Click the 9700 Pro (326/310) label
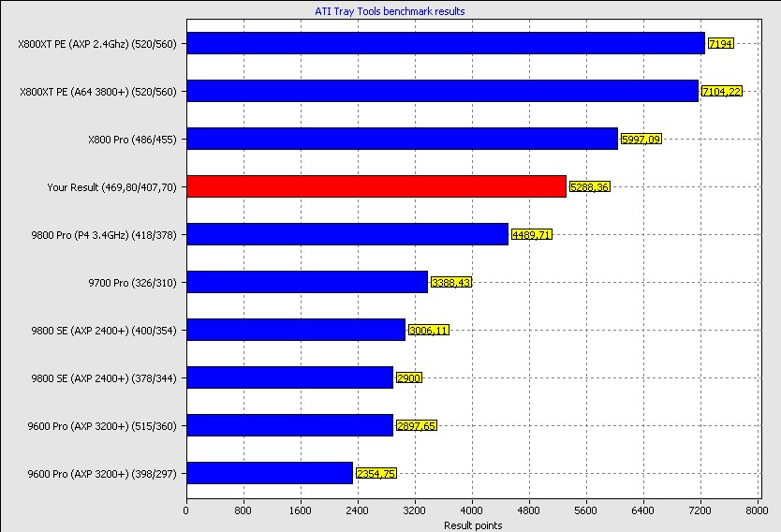Image resolution: width=781 pixels, height=532 pixels. (x=132, y=283)
